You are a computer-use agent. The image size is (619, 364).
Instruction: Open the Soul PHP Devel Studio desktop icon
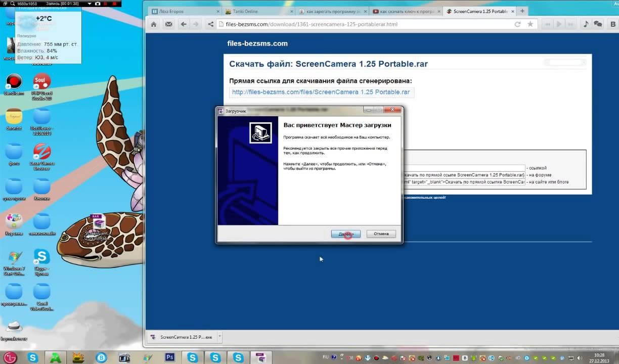[x=41, y=87]
